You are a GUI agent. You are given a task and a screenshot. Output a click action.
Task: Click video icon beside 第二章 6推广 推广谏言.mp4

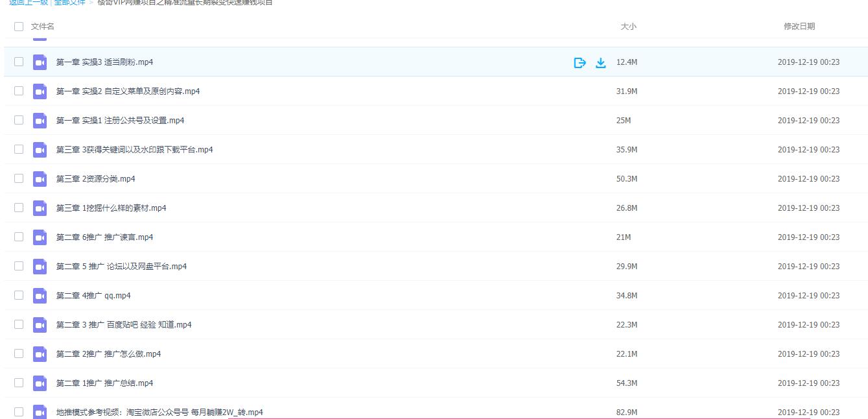tap(40, 237)
